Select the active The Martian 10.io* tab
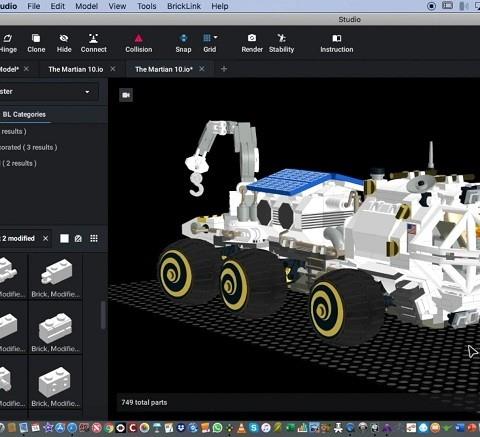The image size is (480, 437). [164, 69]
